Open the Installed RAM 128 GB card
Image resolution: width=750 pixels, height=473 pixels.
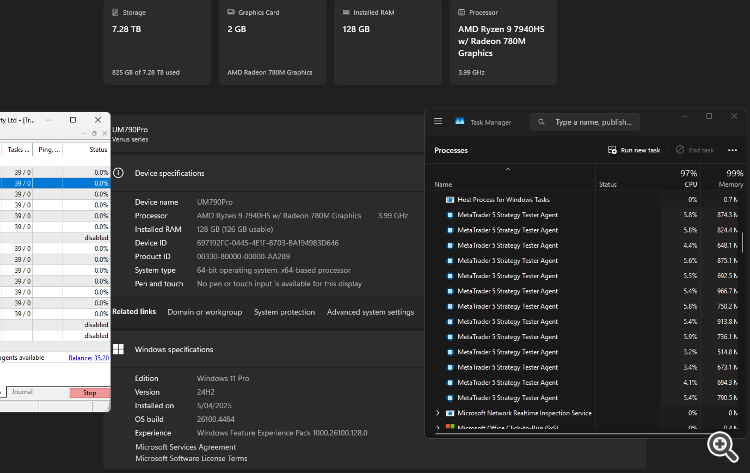(x=388, y=42)
